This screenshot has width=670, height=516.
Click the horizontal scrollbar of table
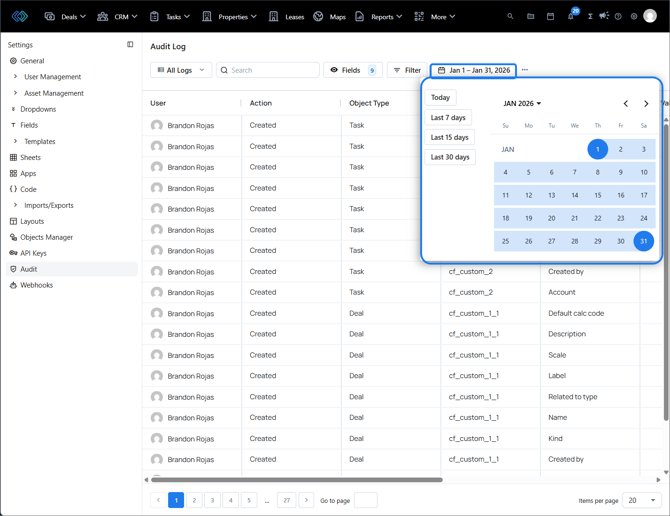[x=297, y=480]
